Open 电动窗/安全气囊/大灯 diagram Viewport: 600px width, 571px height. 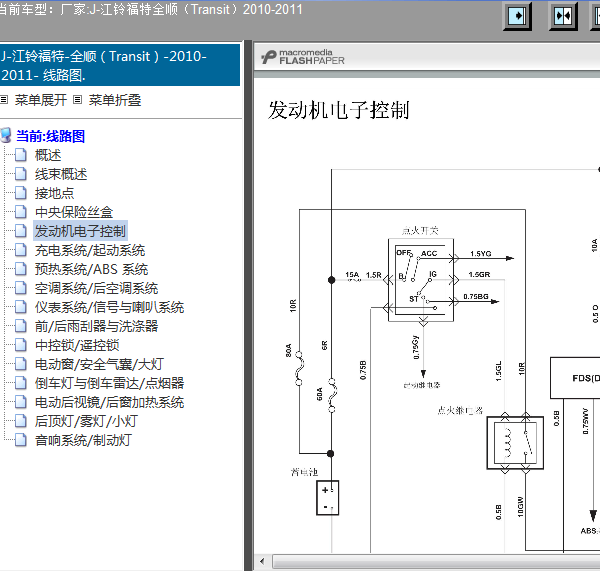pyautogui.click(x=99, y=364)
